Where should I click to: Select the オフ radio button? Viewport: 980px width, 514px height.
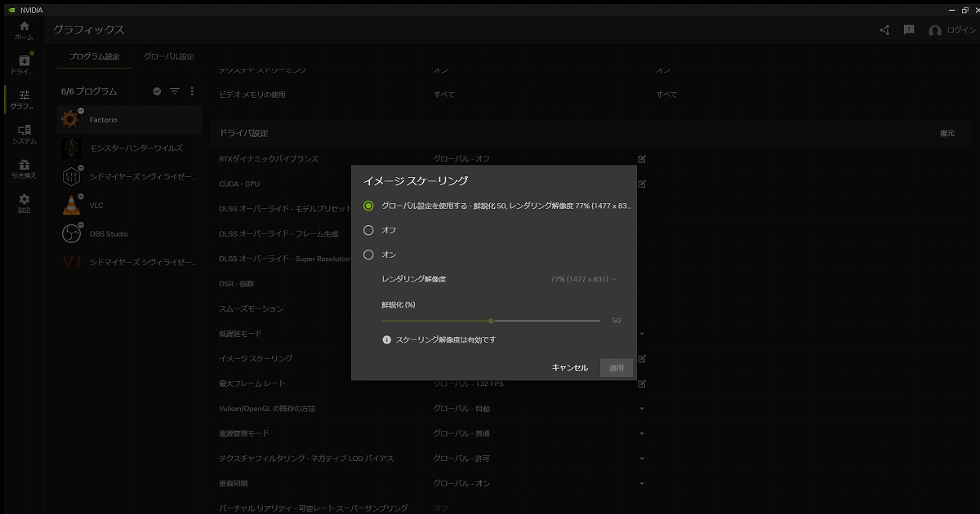click(368, 230)
